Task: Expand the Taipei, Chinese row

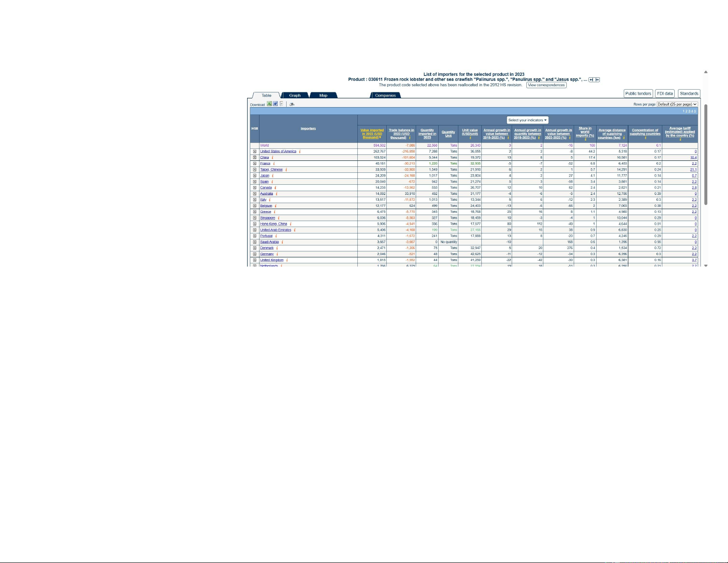Action: 254,170
